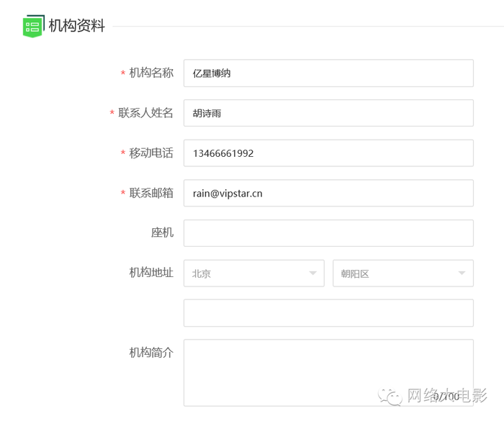The width and height of the screenshot is (504, 421).
Task: Click the 机构资料 section heading
Action: pos(76,26)
